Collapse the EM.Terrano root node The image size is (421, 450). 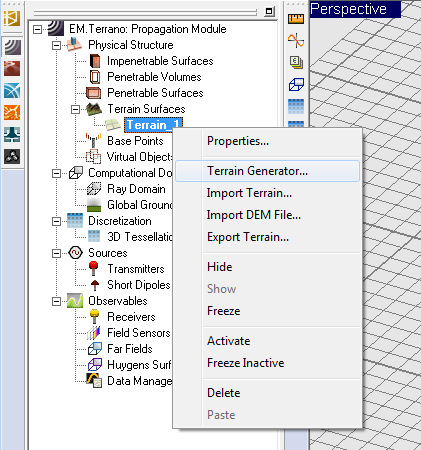coord(38,29)
